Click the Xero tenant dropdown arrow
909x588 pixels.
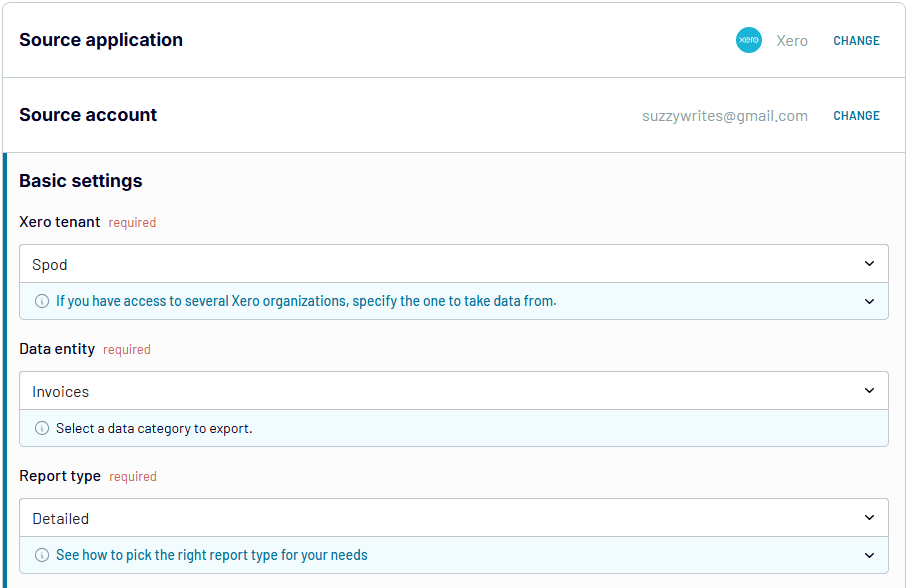pyautogui.click(x=869, y=264)
